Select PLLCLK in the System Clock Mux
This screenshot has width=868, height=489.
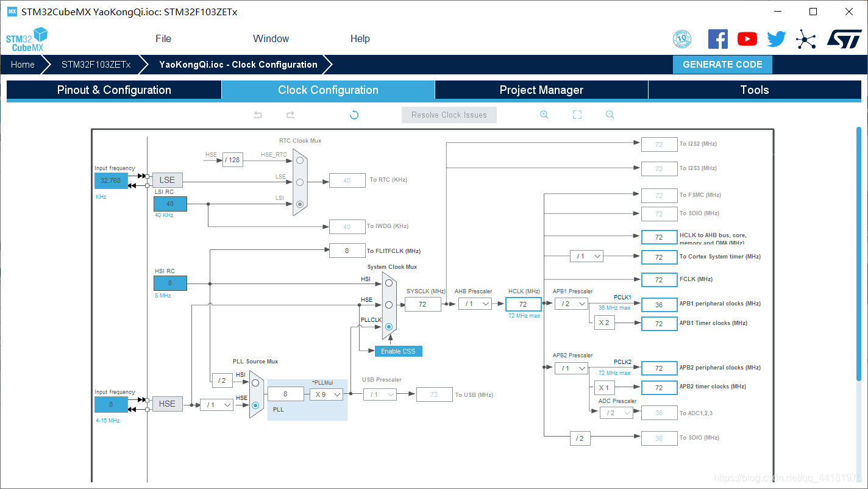click(389, 327)
